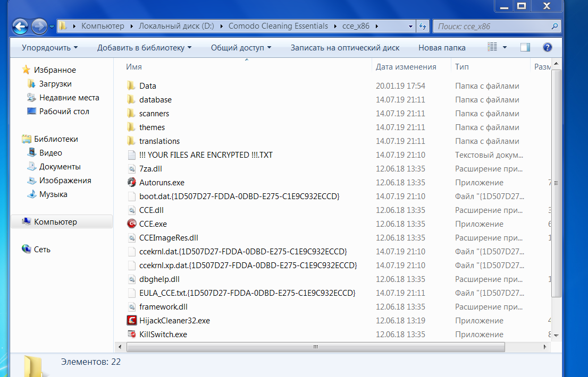Open the Документы library
The image size is (588, 377).
click(x=54, y=167)
